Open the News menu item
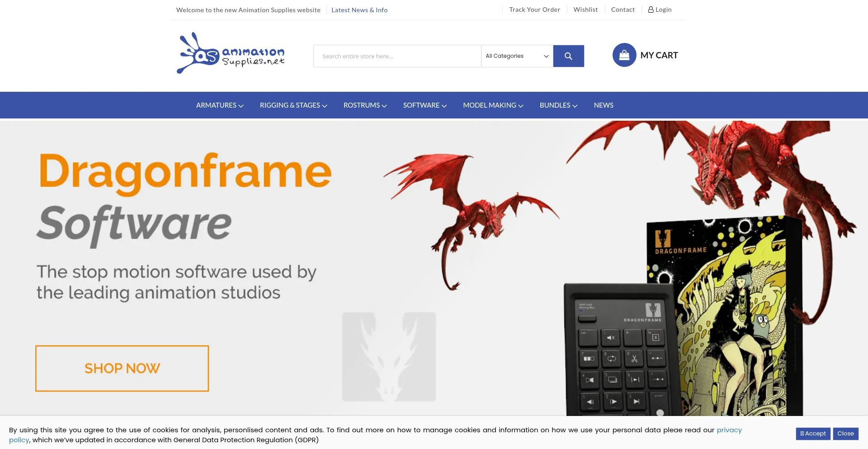Viewport: 868px width, 449px height. point(604,105)
